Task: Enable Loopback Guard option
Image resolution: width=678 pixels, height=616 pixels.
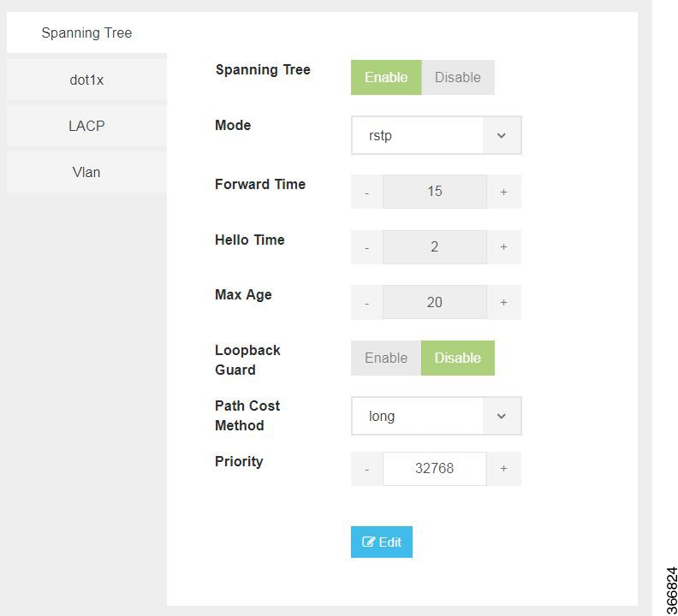Action: pos(386,358)
